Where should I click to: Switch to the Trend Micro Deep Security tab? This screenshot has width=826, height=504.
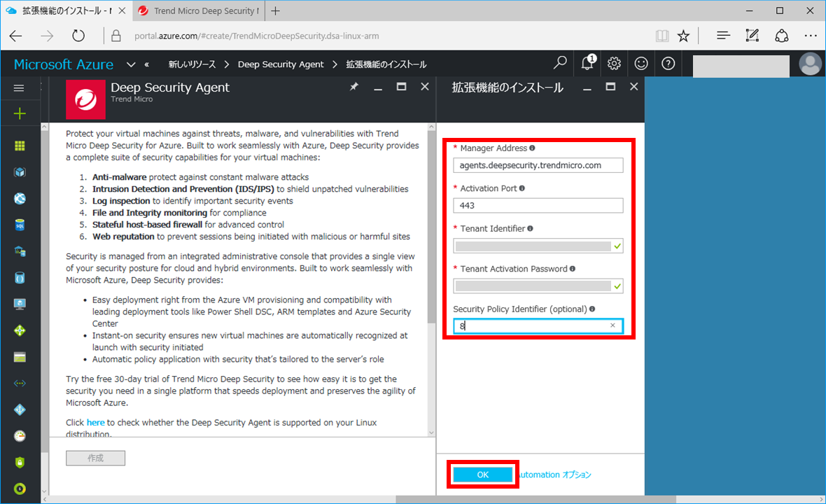coord(198,11)
